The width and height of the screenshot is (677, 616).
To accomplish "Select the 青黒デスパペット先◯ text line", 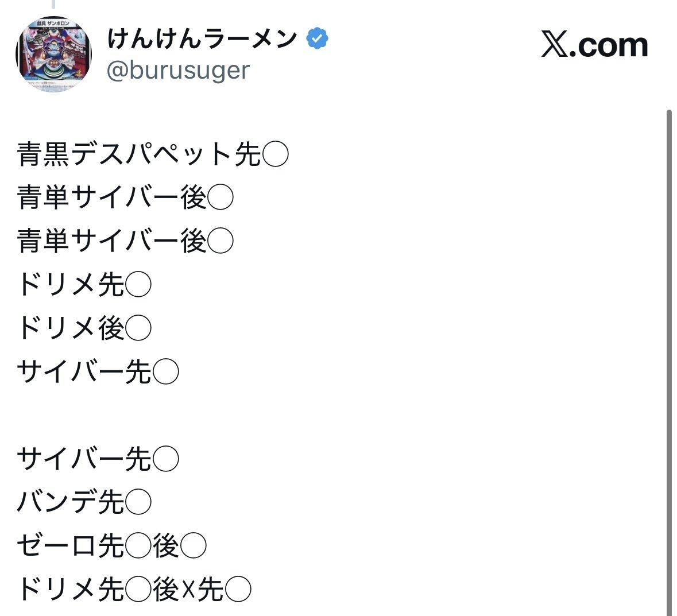I will 152,153.
